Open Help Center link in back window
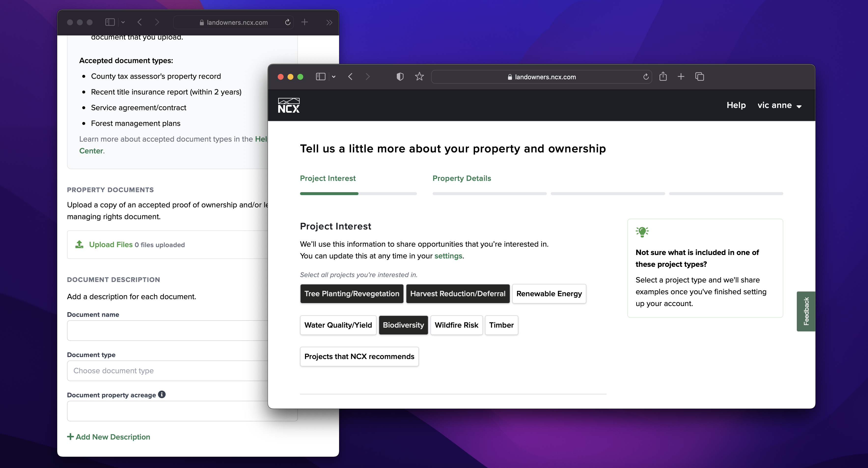Image resolution: width=868 pixels, height=468 pixels. click(x=92, y=151)
